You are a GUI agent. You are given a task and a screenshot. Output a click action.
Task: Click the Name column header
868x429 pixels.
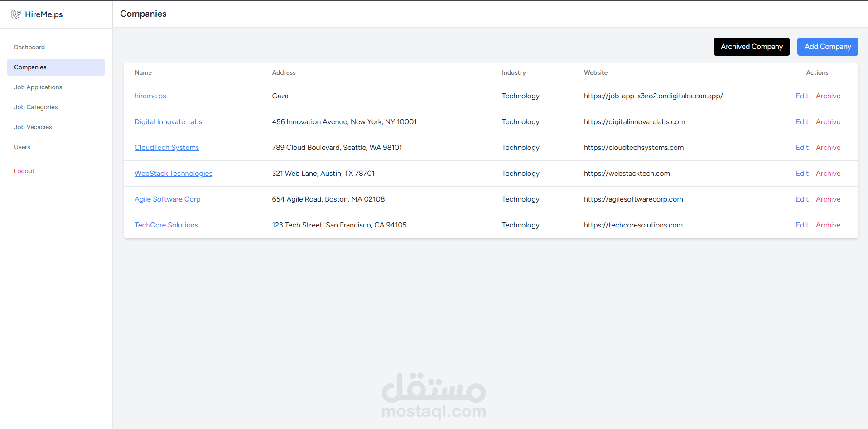coord(143,72)
